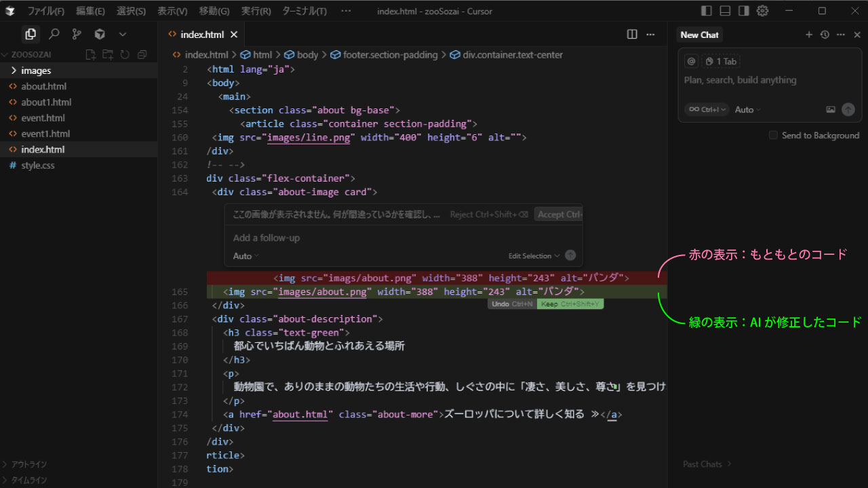Toggle the bottom panel layout button
The height and width of the screenshot is (488, 868).
point(725,11)
